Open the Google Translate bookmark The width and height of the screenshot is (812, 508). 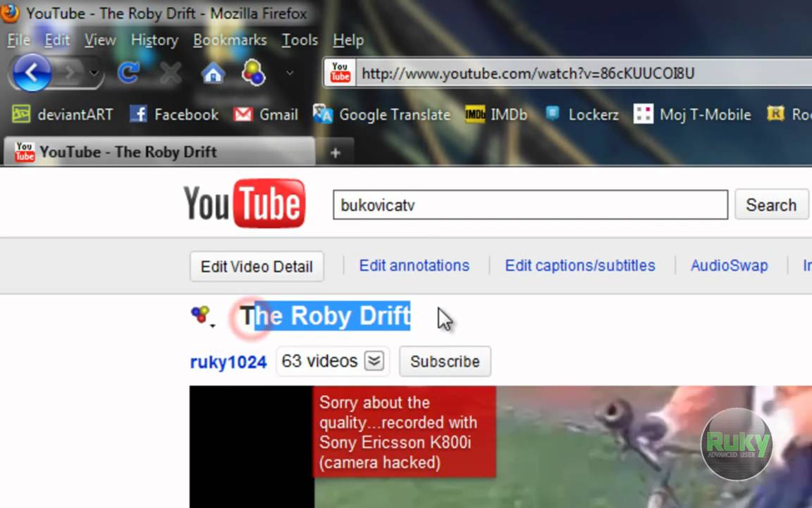[x=381, y=114]
